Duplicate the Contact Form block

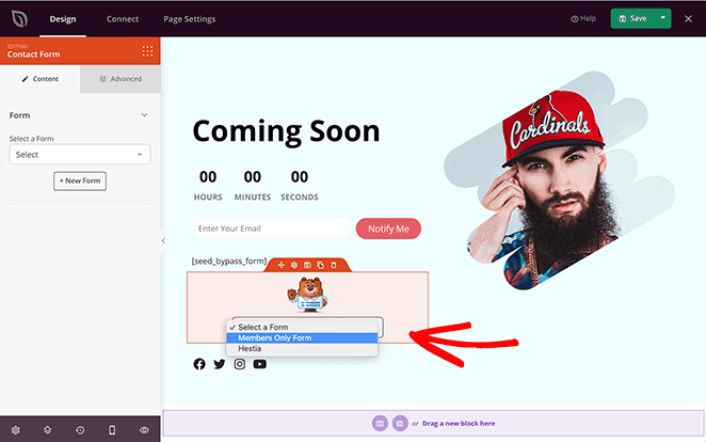[x=320, y=265]
